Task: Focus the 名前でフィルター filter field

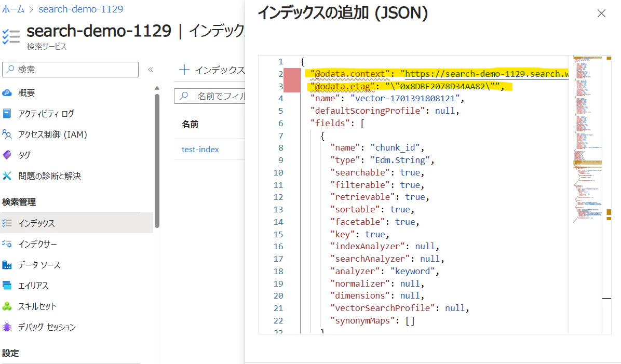Action: click(209, 96)
